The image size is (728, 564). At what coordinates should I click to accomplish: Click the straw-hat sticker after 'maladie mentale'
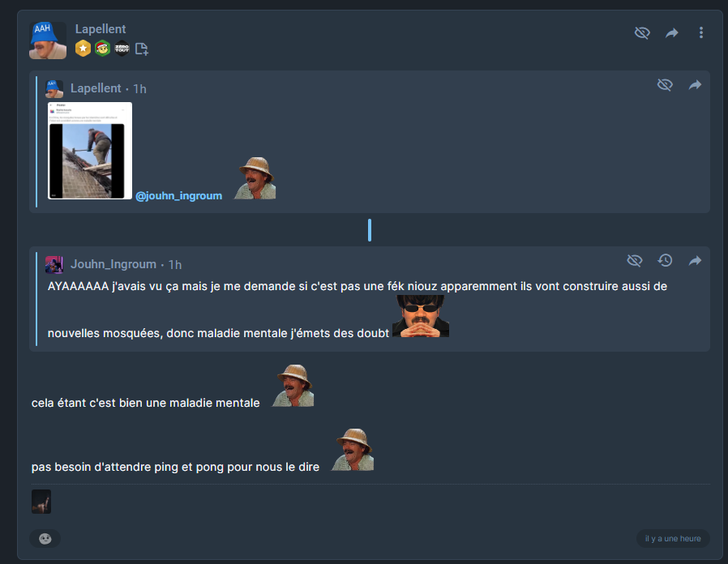click(293, 386)
